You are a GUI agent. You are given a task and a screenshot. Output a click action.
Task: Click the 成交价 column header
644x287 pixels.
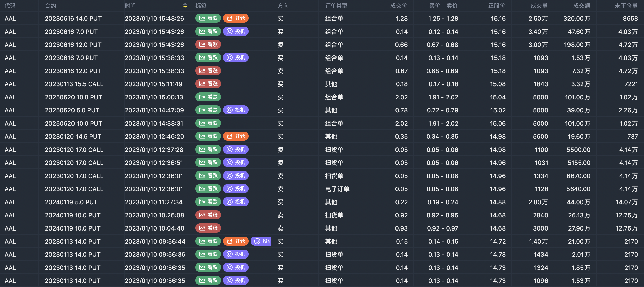pyautogui.click(x=399, y=6)
